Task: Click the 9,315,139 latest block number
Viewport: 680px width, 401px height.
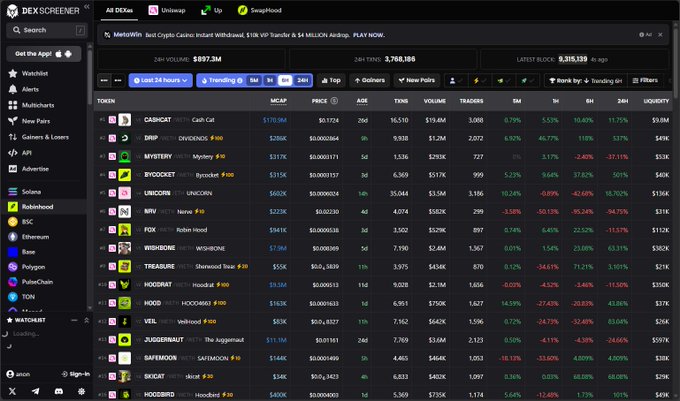Action: click(x=572, y=59)
